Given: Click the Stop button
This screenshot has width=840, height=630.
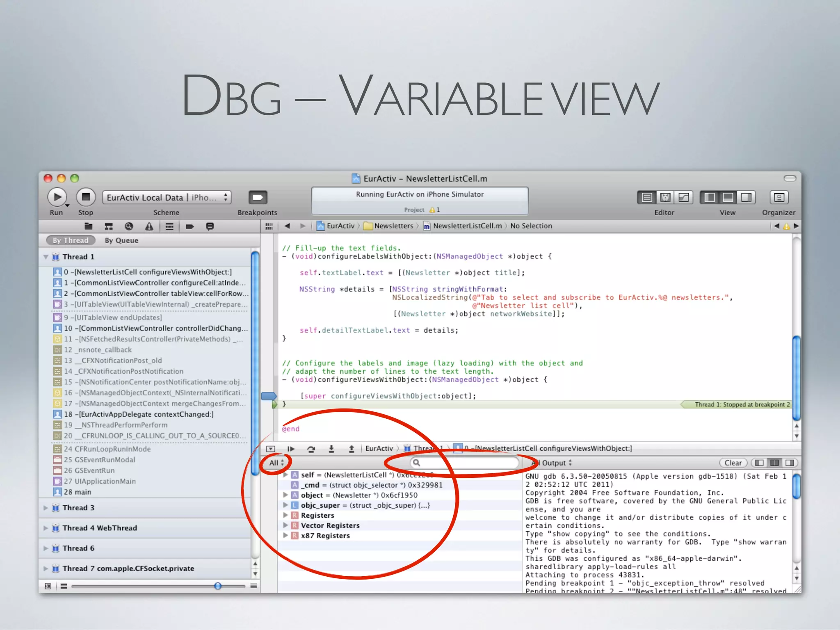Looking at the screenshot, I should 86,197.
